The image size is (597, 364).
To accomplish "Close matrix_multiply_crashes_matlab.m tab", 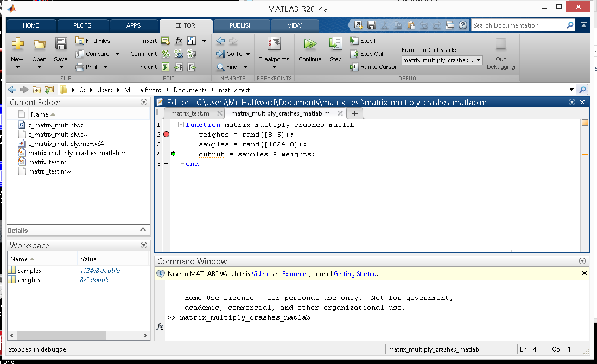I will pos(340,113).
